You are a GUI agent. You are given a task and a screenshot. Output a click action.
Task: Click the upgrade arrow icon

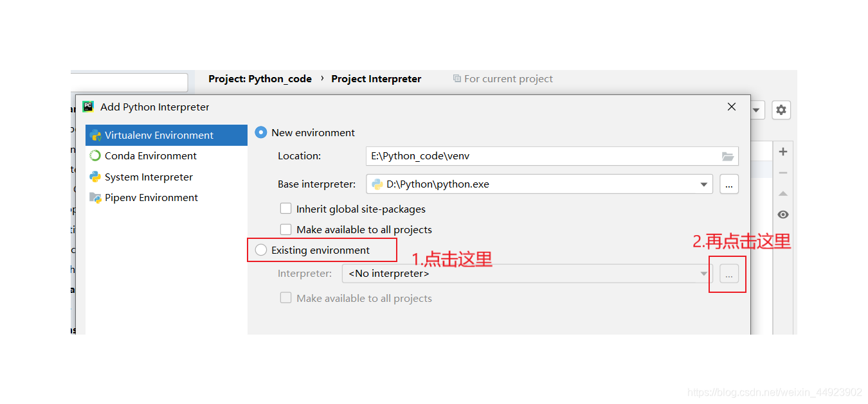(782, 193)
